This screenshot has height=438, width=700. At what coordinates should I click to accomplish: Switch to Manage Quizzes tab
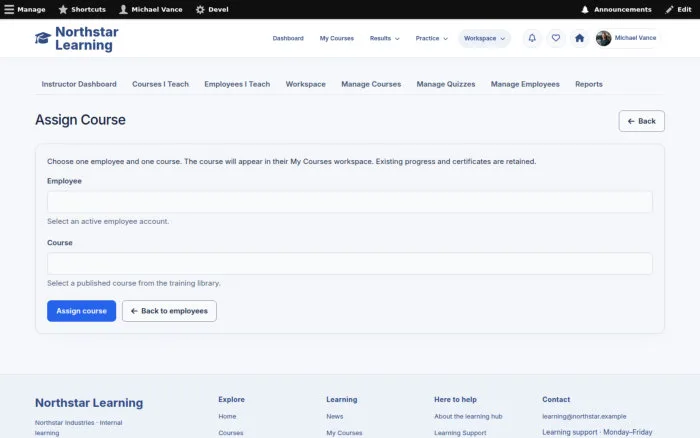pos(446,84)
